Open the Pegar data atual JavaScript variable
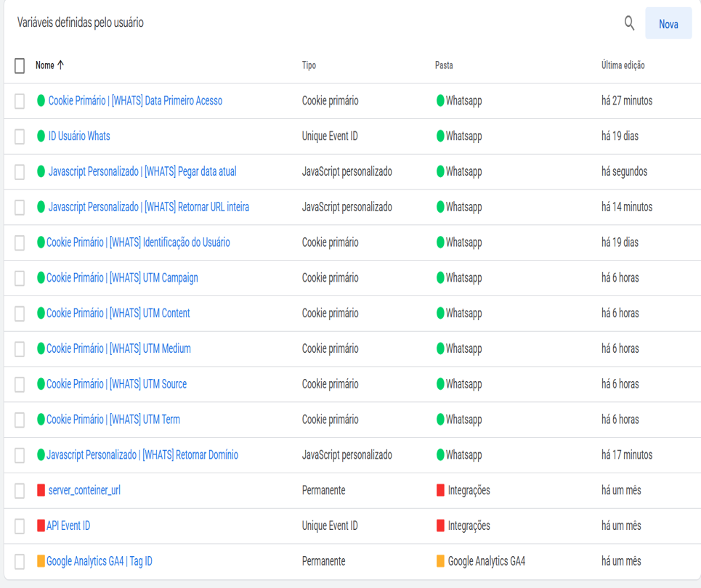This screenshot has height=588, width=701. 142,172
